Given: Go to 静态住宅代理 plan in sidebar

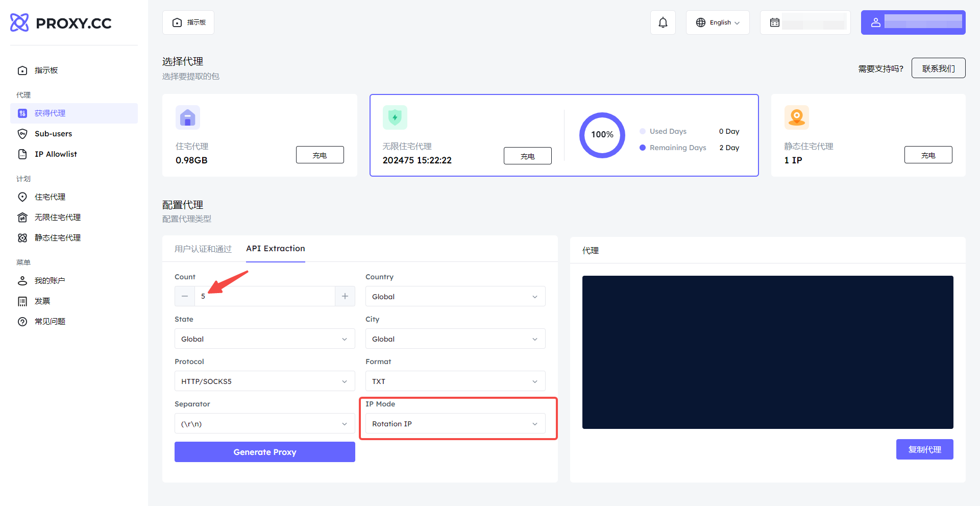Looking at the screenshot, I should tap(74, 238).
